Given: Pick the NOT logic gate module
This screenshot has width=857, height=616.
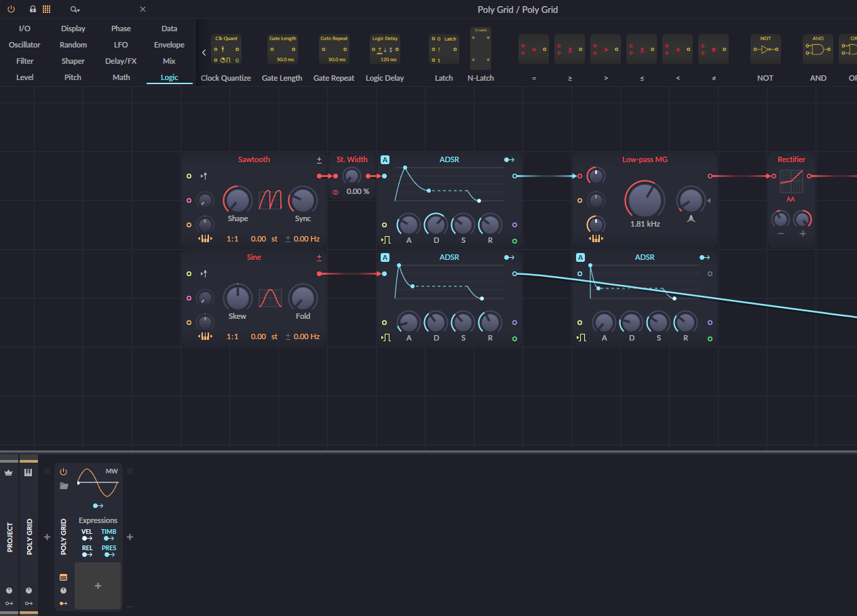Looking at the screenshot, I should point(765,50).
